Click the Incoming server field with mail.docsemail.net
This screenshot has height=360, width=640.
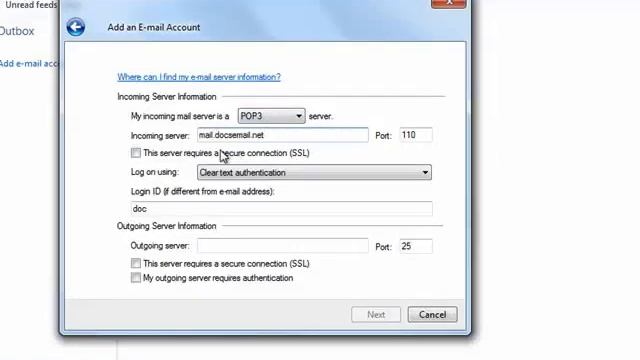coord(282,135)
